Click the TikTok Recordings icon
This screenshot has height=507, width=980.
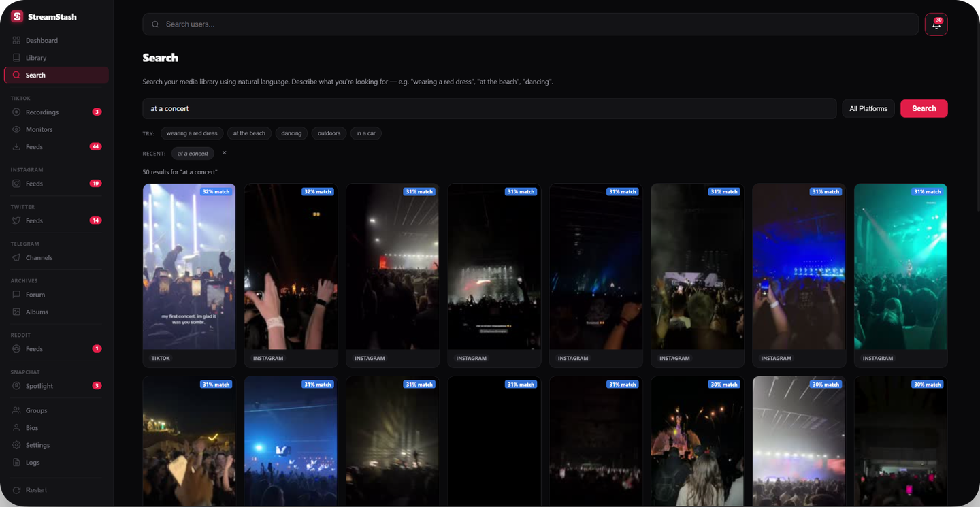click(x=16, y=112)
